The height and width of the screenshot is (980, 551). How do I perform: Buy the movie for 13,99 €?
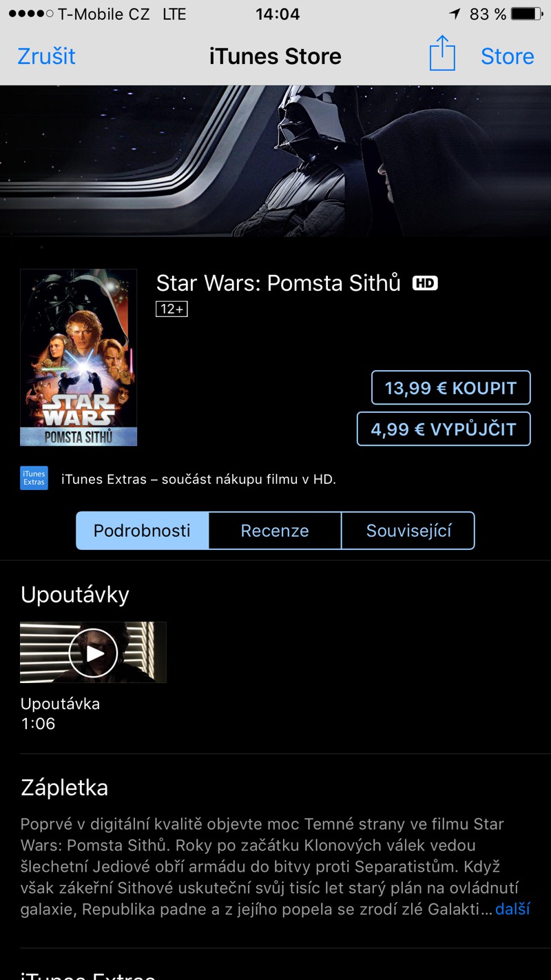click(451, 388)
